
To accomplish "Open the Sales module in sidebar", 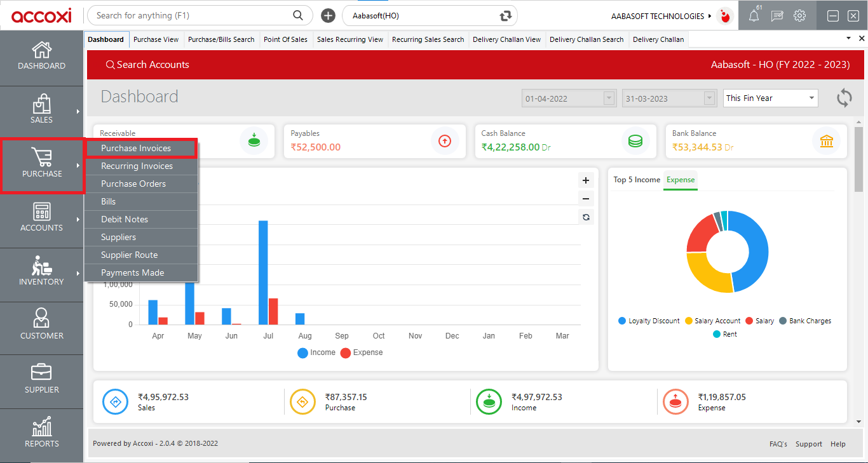I will [x=41, y=110].
